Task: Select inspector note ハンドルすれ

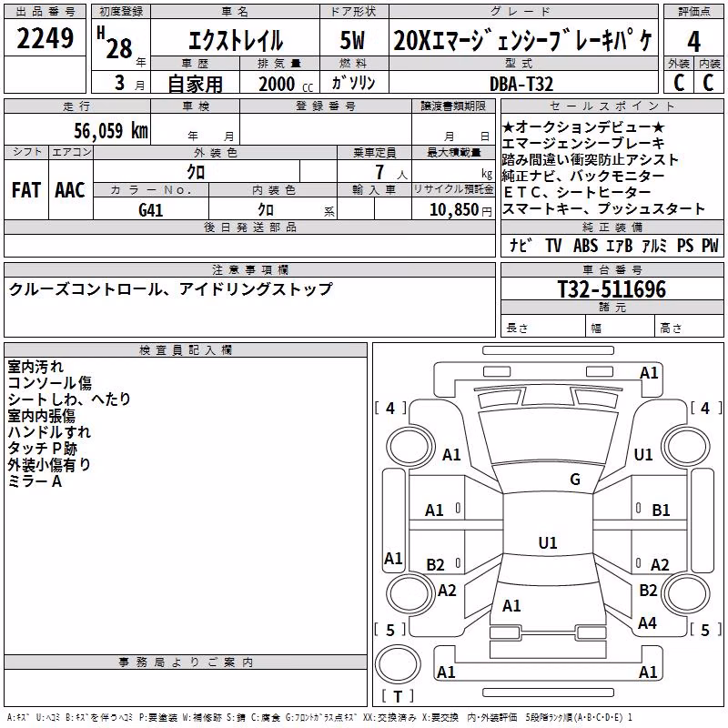Action: (x=49, y=431)
